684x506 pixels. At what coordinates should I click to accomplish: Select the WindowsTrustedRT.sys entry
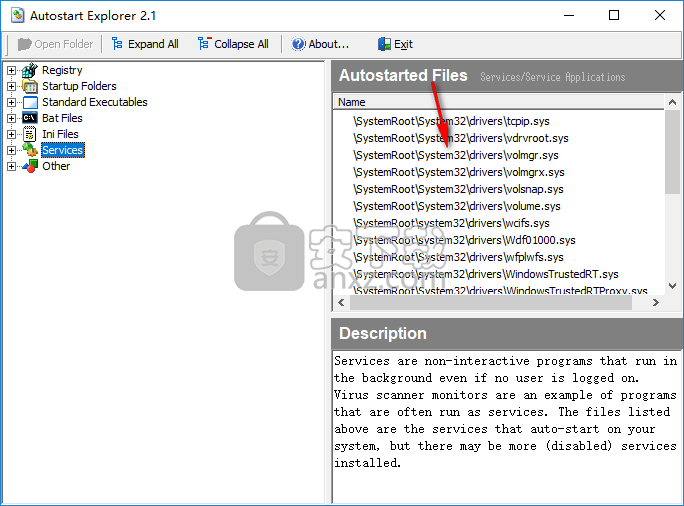click(486, 274)
